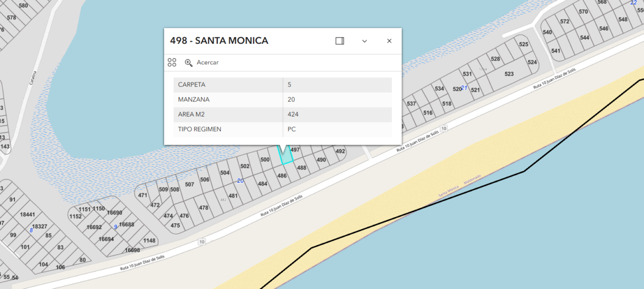Click the Acercar zoom button
Image resolution: width=644 pixels, height=289 pixels.
pyautogui.click(x=202, y=62)
